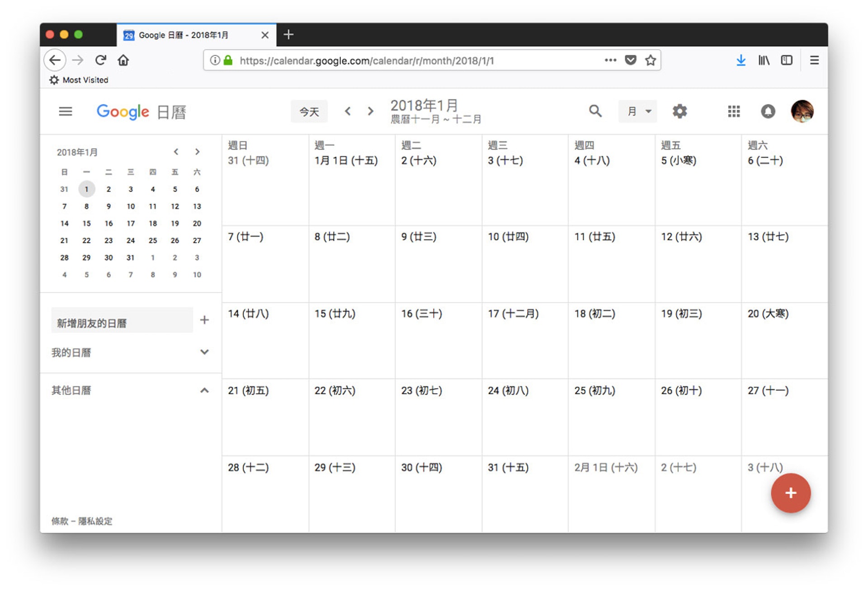Expand 我的日曆 section
Screen dimensions: 868x590
204,352
